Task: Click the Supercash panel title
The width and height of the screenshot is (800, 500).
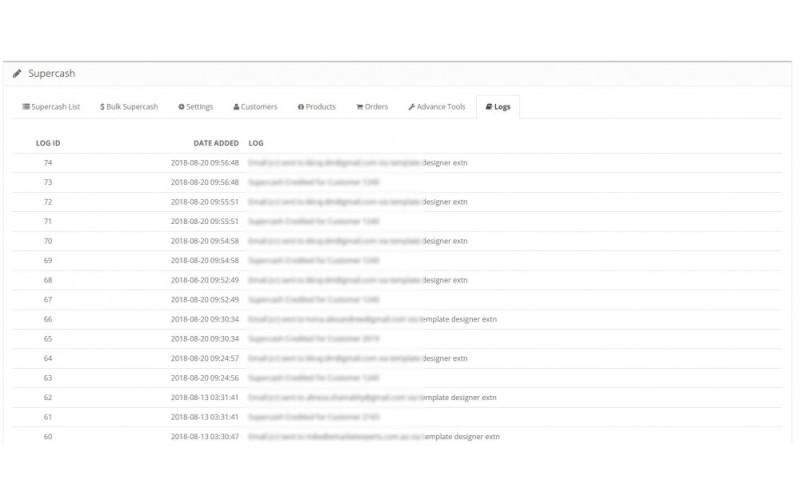Action: pos(52,73)
